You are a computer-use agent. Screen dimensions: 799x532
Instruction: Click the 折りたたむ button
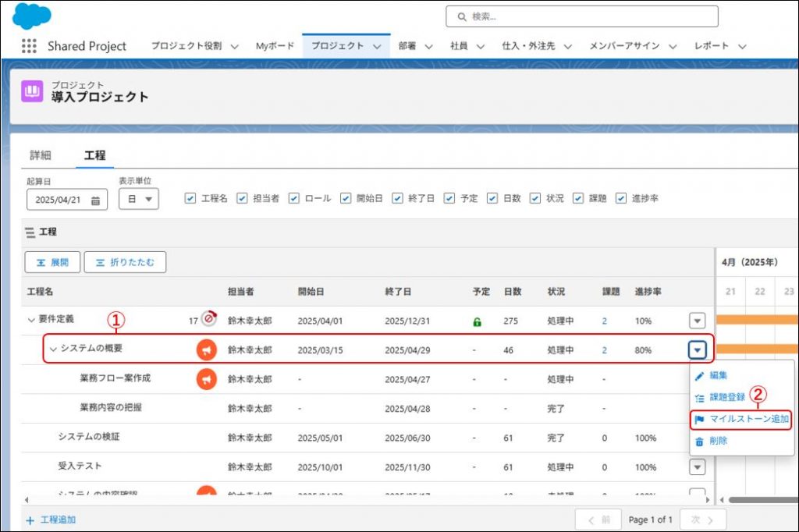(125, 262)
